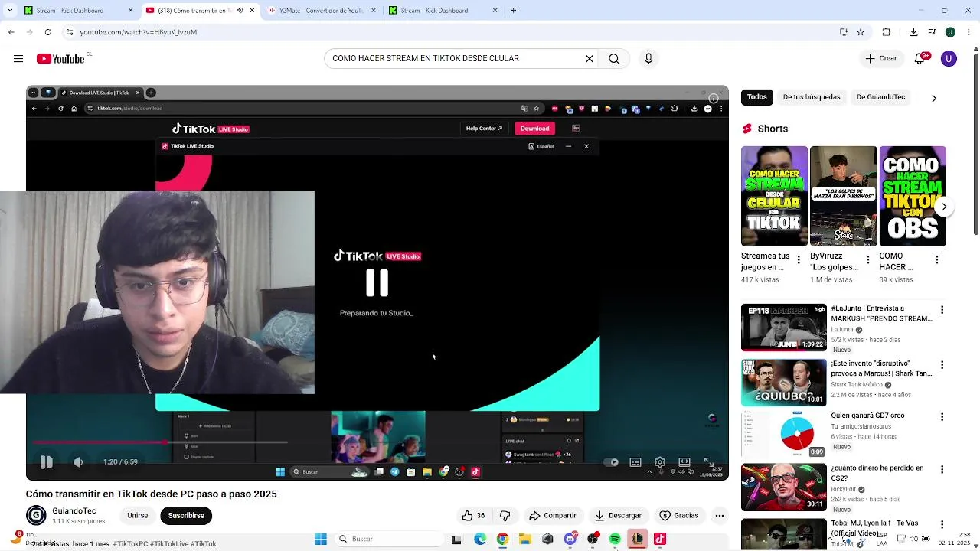Open options for Shark Tank video
The image size is (980, 551).
click(x=942, y=365)
